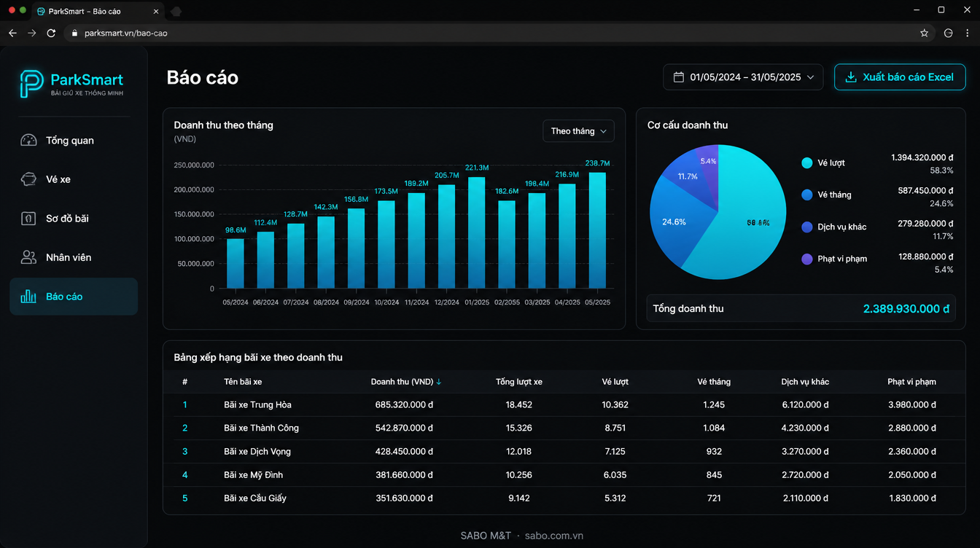Click the total vehicles cell 12.018
Image resolution: width=980 pixels, height=548 pixels.
519,452
